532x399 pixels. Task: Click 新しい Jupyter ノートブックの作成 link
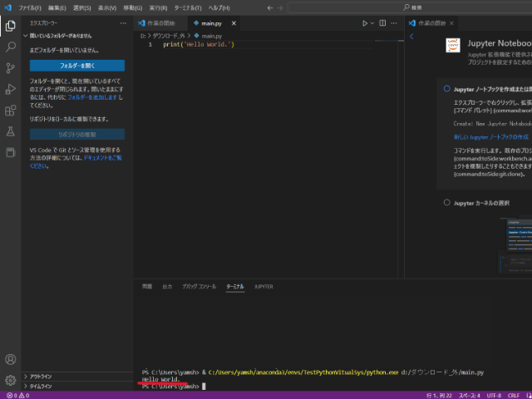[x=491, y=137]
